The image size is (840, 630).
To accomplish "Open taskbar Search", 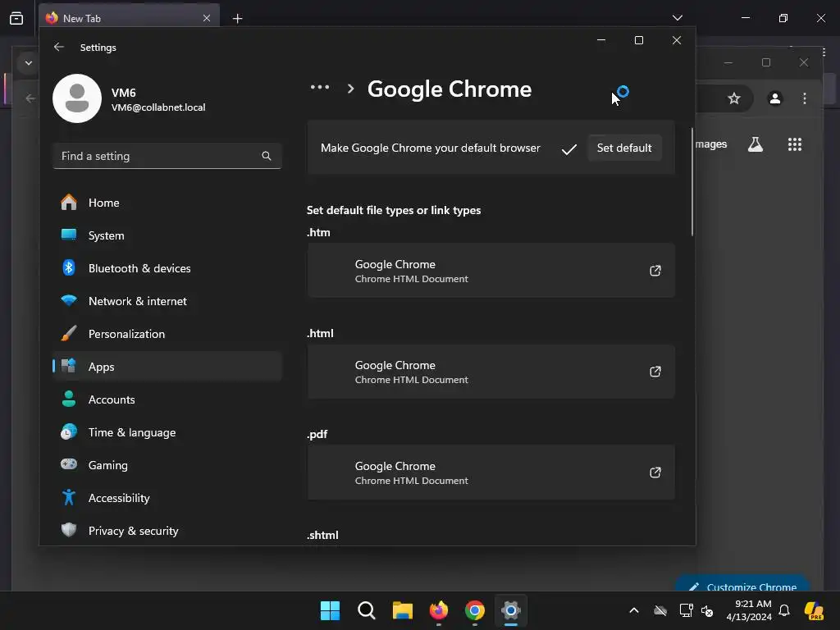I will coord(367,610).
